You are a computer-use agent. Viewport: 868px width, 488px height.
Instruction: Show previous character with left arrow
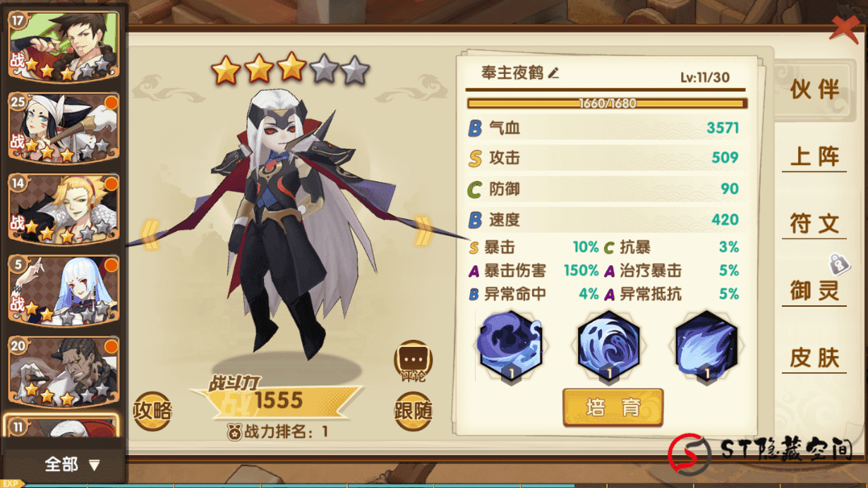click(150, 234)
